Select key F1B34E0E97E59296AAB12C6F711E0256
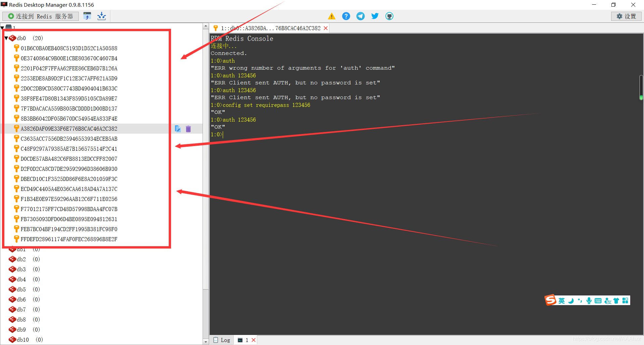 [69, 199]
